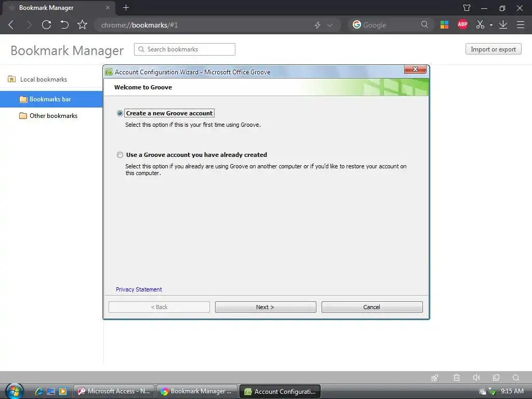The height and width of the screenshot is (399, 532).
Task: Open the Windows Start orb
Action: [14, 391]
